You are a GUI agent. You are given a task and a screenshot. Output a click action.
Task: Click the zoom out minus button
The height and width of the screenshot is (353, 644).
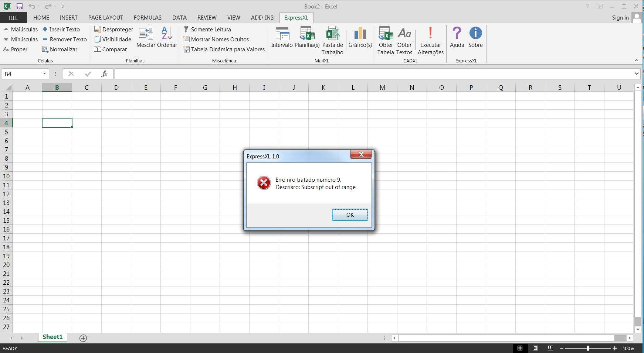562,348
